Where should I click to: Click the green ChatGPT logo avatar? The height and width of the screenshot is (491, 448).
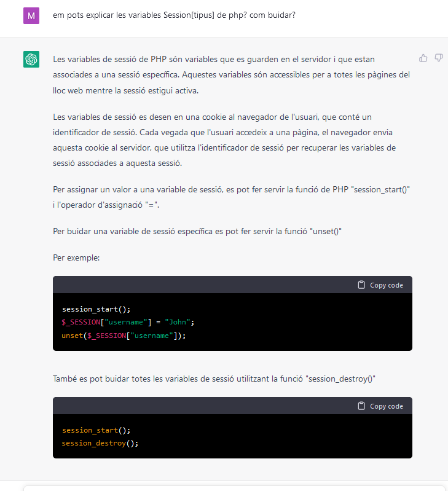(x=31, y=59)
